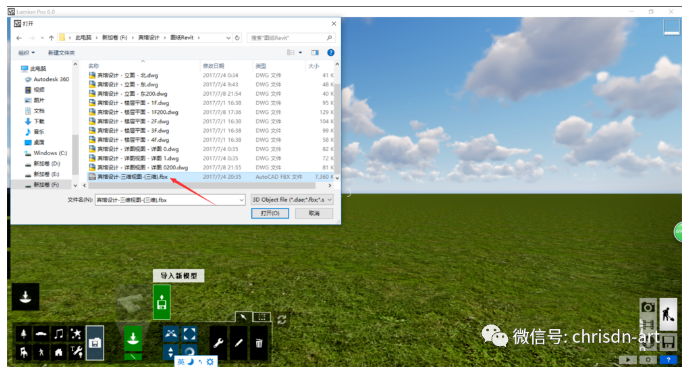Viewport: 684px width, 372px height.
Task: Open the People and animals category
Action: point(41,352)
